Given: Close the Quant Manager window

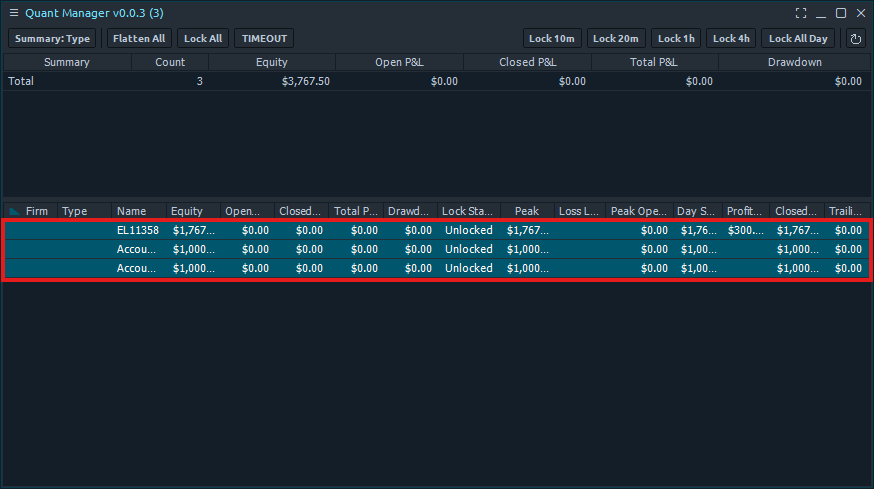Looking at the screenshot, I should [860, 13].
